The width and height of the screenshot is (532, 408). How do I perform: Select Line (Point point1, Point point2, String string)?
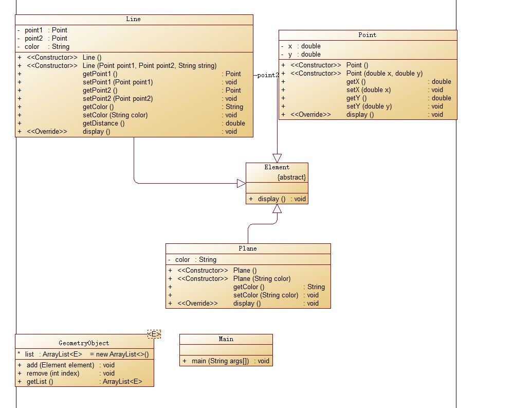click(117, 65)
